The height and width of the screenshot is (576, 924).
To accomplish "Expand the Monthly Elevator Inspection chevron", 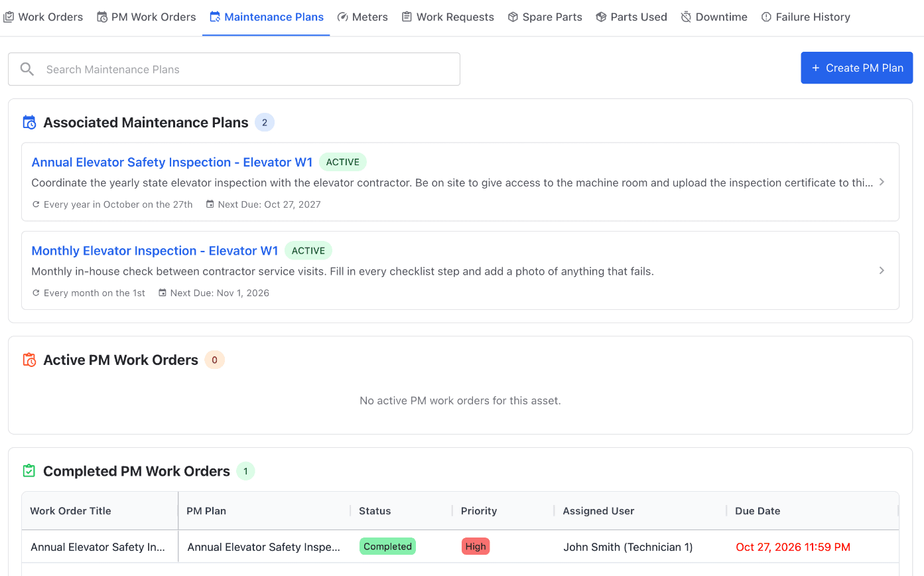I will click(x=882, y=270).
